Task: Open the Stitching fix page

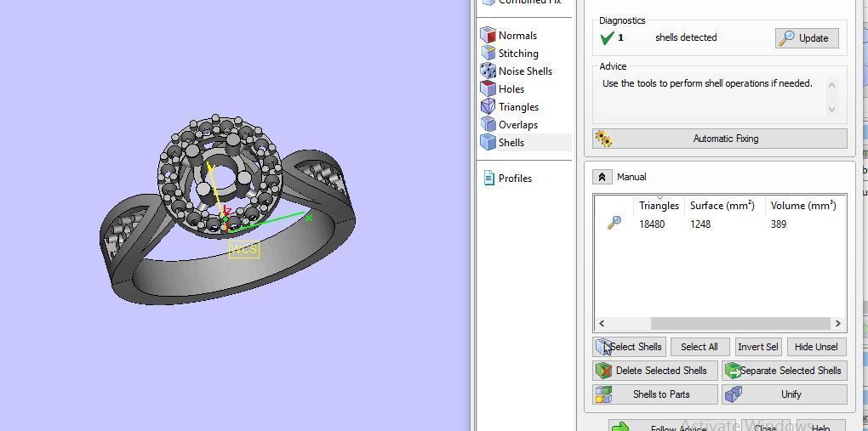Action: (517, 53)
